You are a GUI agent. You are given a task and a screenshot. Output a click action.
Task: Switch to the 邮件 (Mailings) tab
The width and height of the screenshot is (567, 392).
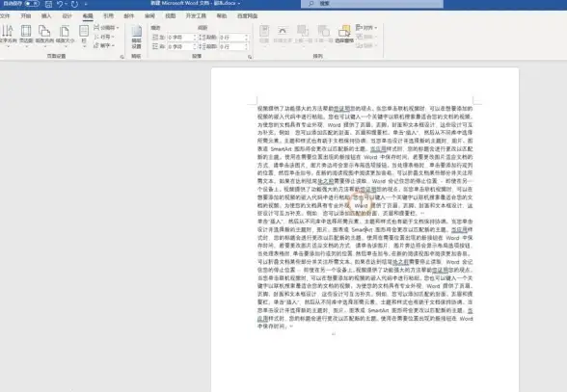(x=129, y=16)
